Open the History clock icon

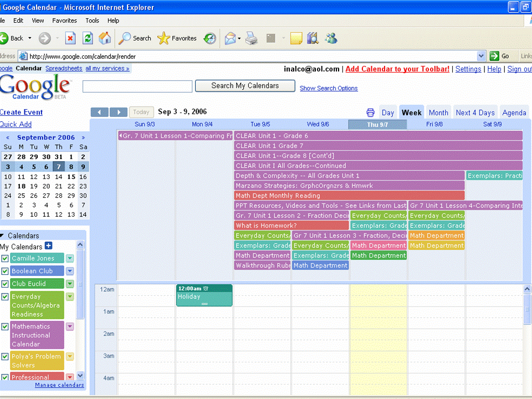(x=209, y=38)
